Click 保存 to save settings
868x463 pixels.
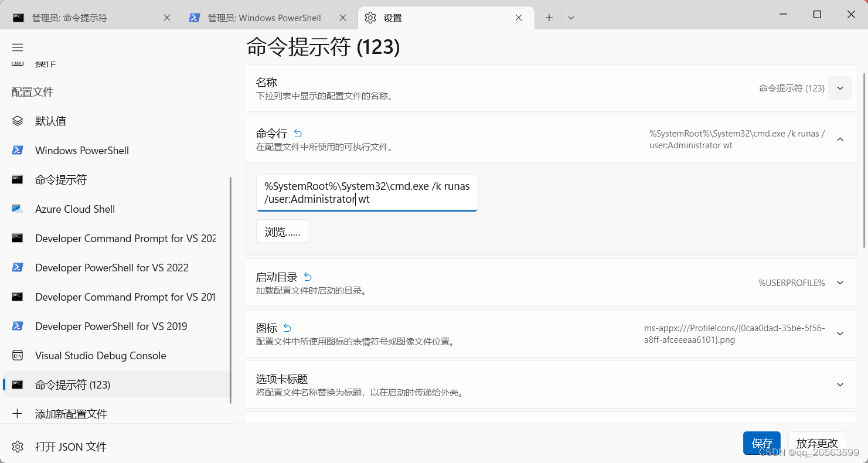(762, 443)
